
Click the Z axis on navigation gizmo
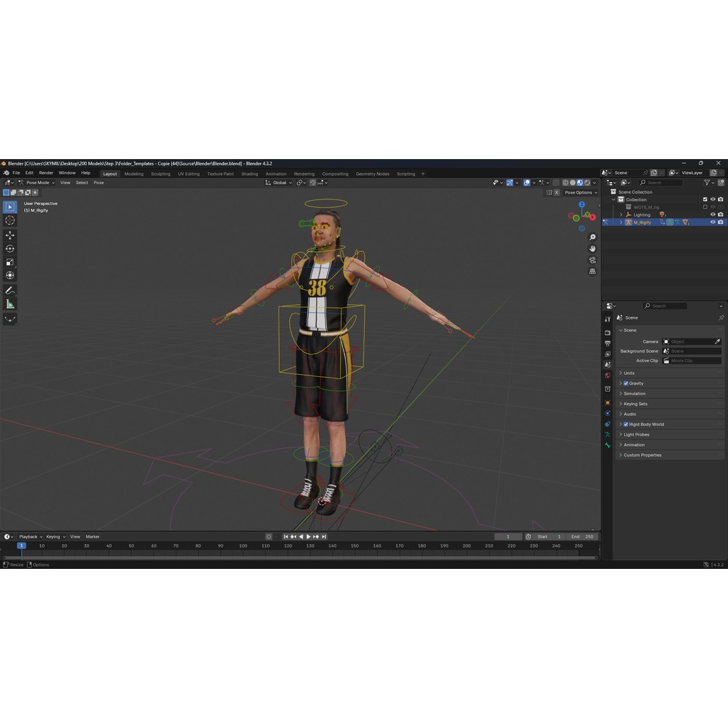(581, 204)
